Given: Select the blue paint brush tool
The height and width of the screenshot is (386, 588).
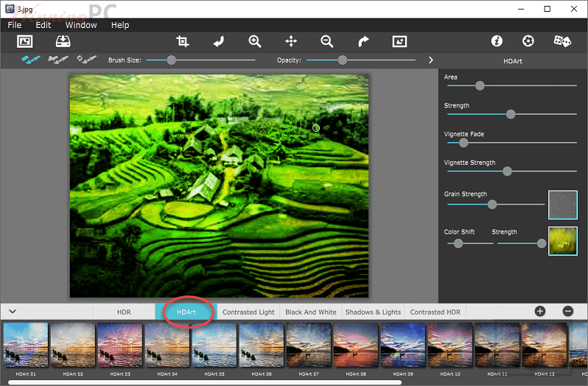Looking at the screenshot, I should click(31, 60).
